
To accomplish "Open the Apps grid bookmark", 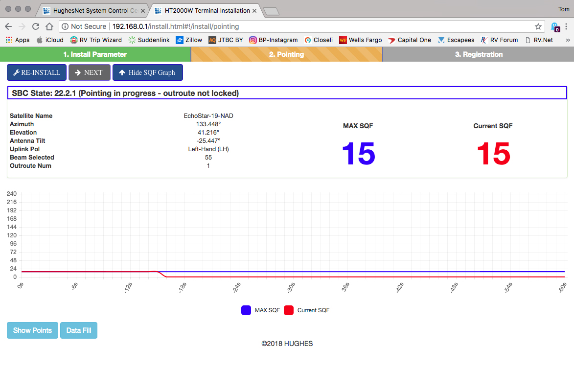I will [18, 40].
